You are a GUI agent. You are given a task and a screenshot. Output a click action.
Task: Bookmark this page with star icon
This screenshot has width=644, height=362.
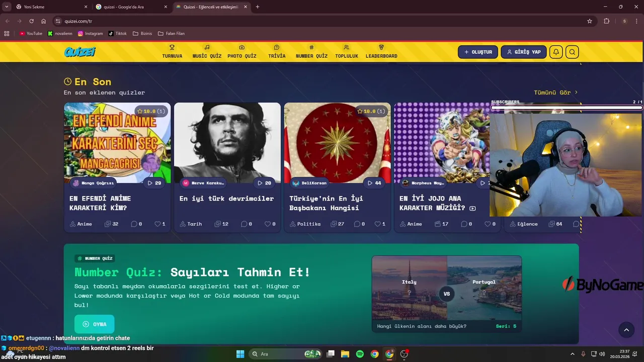click(590, 21)
